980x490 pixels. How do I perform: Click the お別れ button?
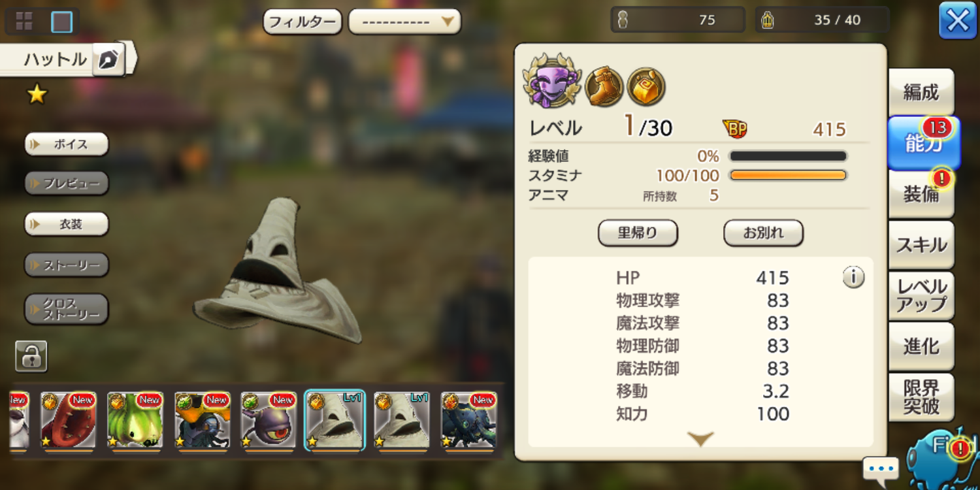click(x=763, y=233)
